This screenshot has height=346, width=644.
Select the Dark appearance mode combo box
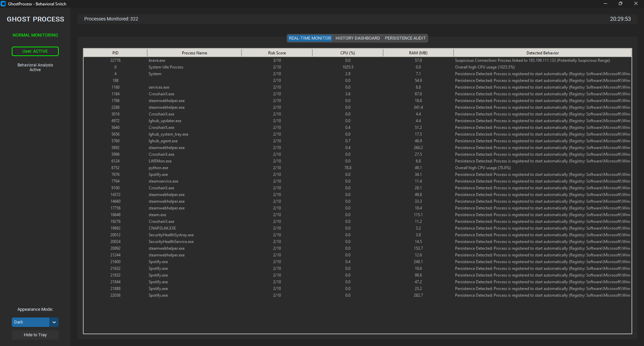[31, 322]
